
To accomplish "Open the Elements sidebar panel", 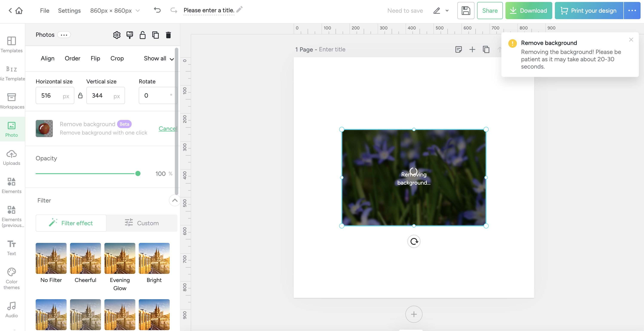I will [12, 186].
